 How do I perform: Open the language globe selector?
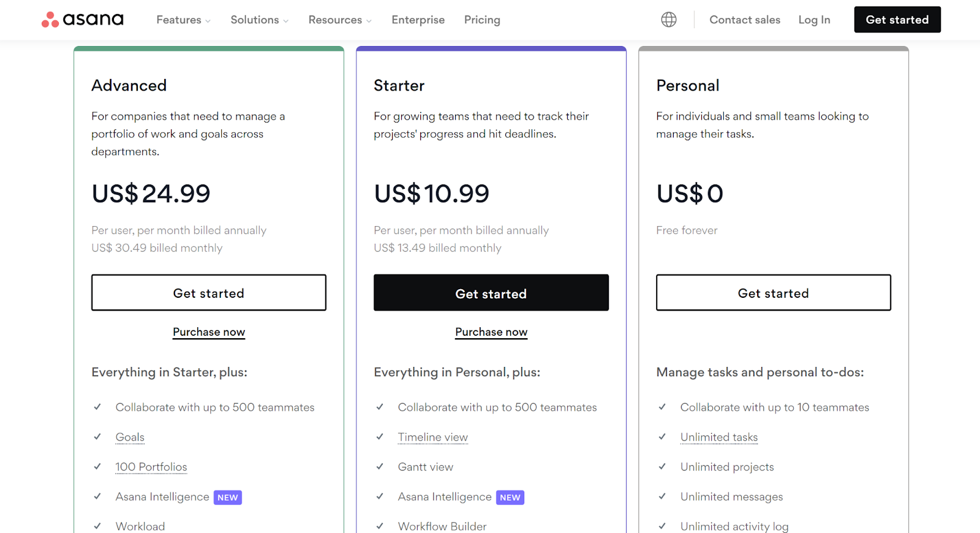click(x=669, y=20)
